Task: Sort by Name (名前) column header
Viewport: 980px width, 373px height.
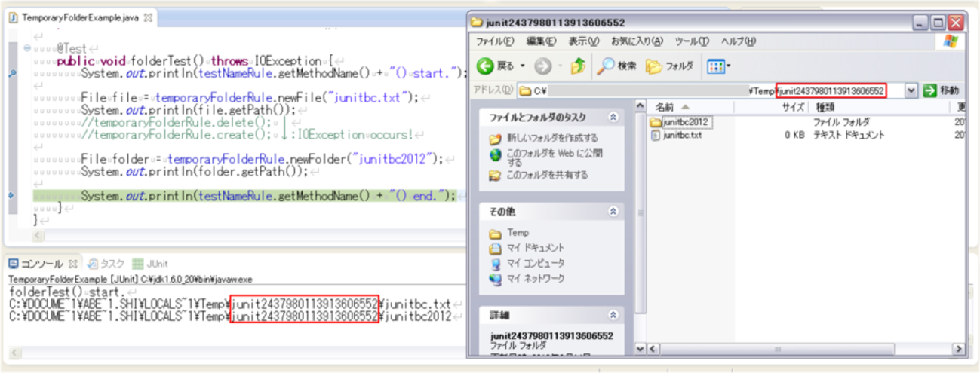Action: pyautogui.click(x=671, y=107)
